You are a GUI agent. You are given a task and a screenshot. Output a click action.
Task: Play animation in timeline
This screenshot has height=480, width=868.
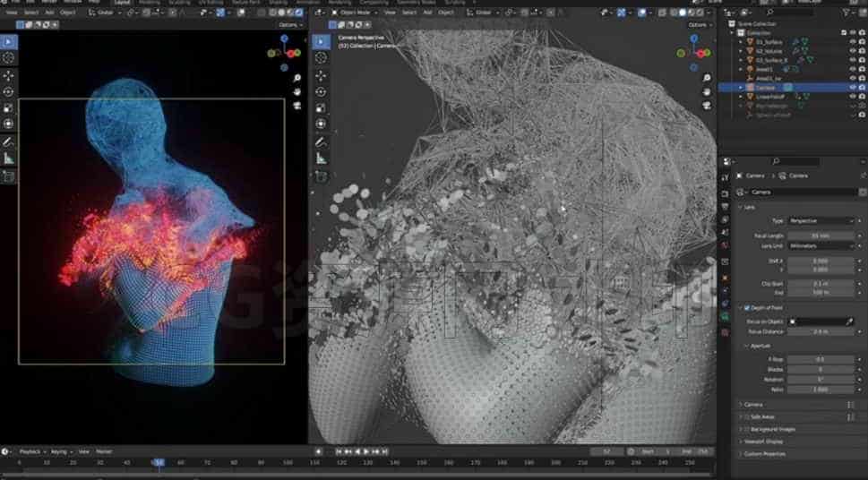tap(366, 451)
